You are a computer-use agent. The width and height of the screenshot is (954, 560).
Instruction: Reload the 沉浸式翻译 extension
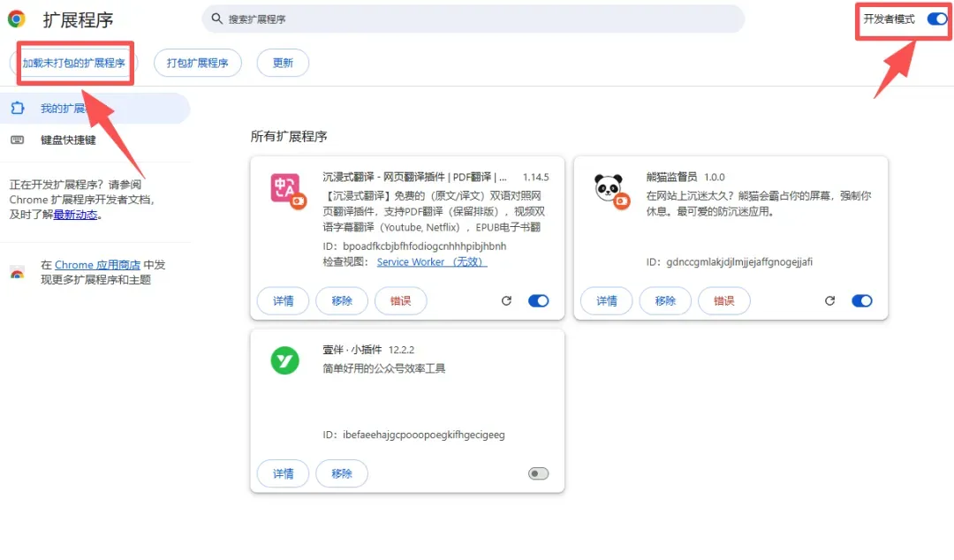coord(506,300)
